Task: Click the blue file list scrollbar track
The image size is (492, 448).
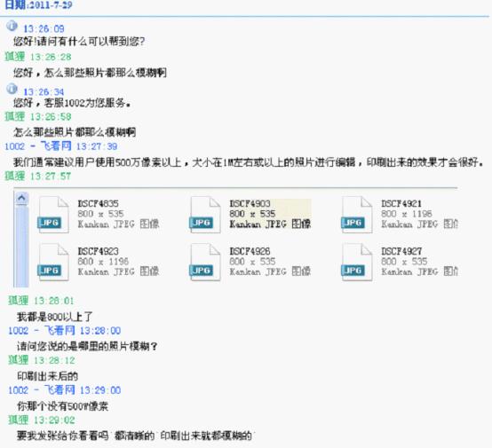Action: coord(21,246)
